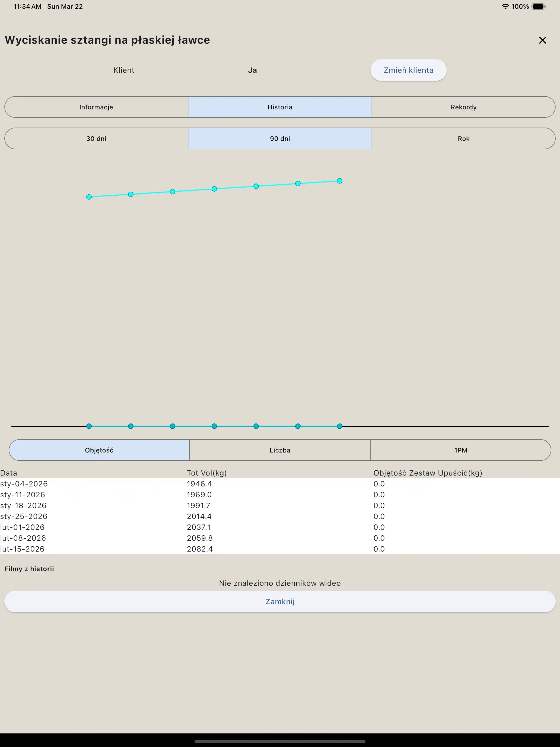The width and height of the screenshot is (560, 747).
Task: Tap the battery icon in status bar
Action: [538, 7]
